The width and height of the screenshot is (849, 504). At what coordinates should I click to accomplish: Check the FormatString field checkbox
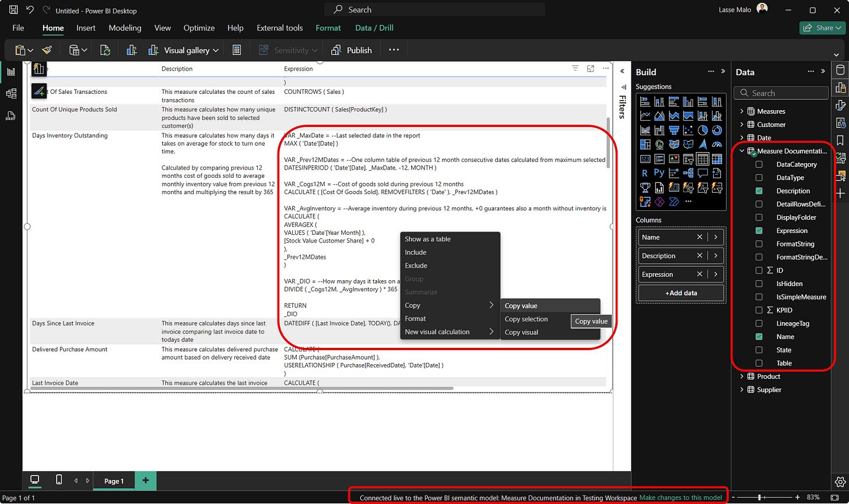click(x=759, y=244)
